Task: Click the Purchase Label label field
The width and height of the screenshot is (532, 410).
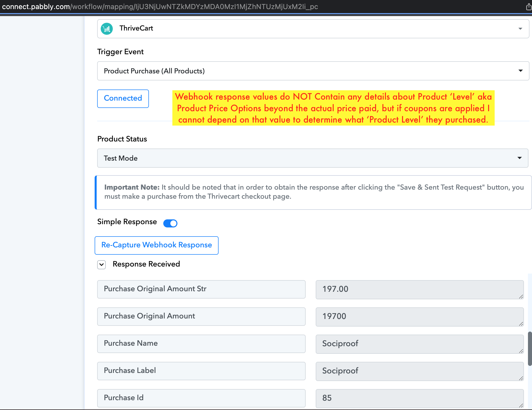Action: point(201,371)
